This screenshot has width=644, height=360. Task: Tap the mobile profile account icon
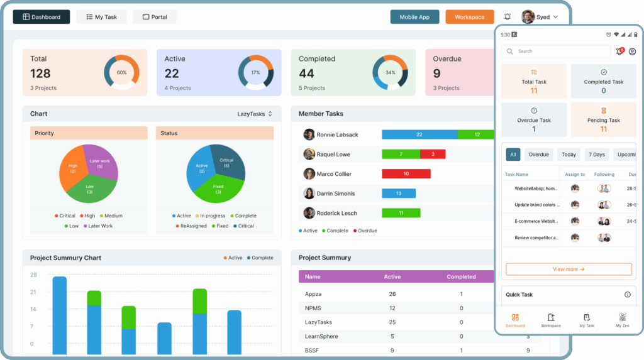click(632, 52)
